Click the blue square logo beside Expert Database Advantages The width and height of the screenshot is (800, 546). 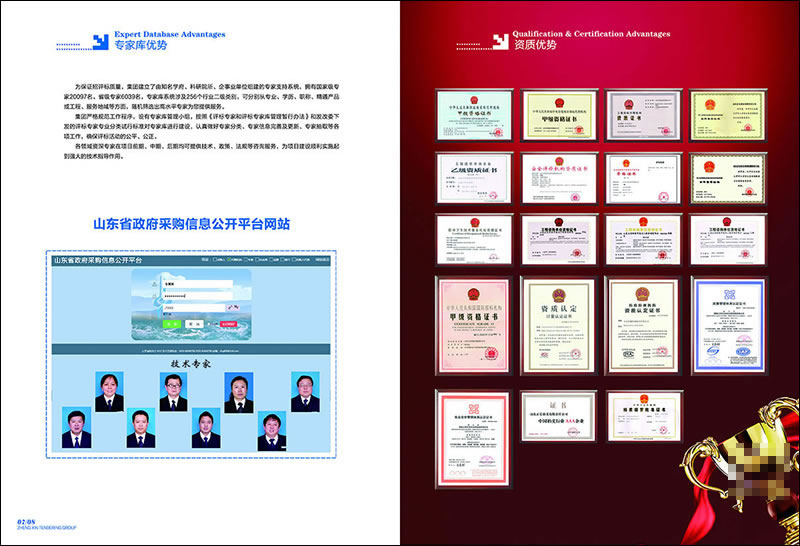point(99,41)
